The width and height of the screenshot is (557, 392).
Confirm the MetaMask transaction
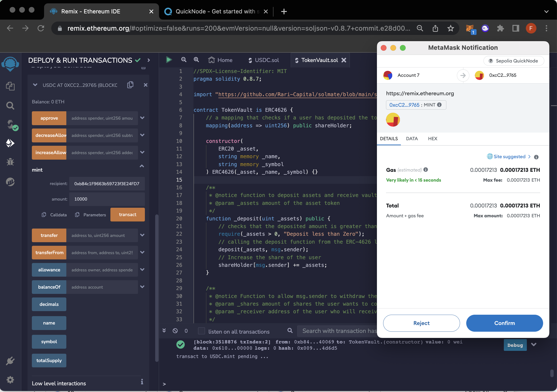(x=504, y=323)
